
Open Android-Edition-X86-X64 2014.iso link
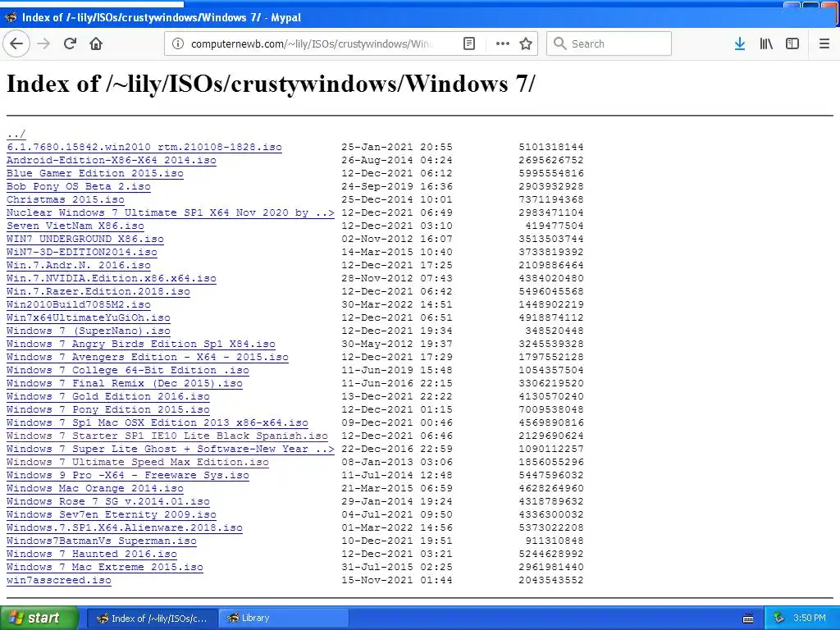[112, 160]
